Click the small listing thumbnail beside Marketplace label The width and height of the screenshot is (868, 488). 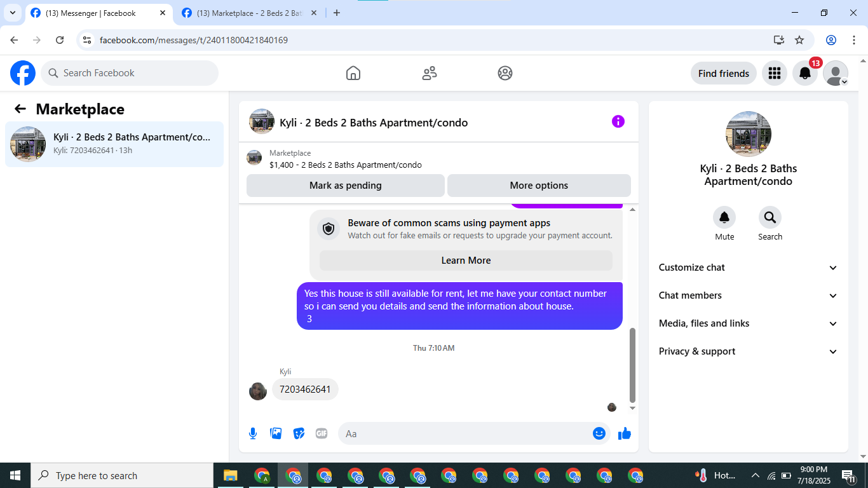coord(254,158)
